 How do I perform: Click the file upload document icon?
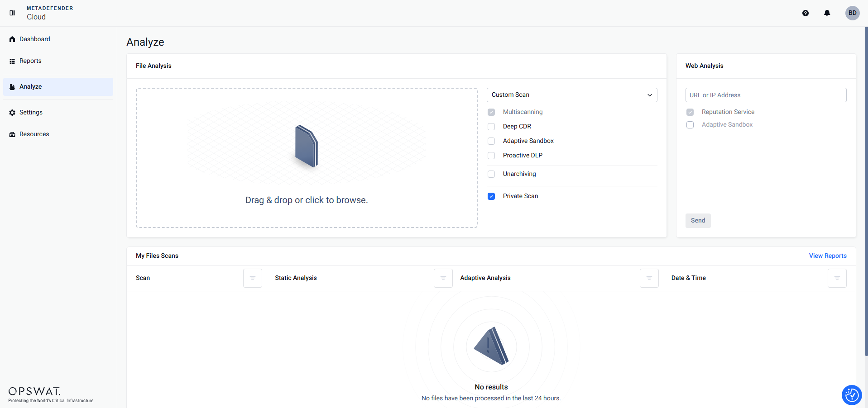click(x=307, y=146)
